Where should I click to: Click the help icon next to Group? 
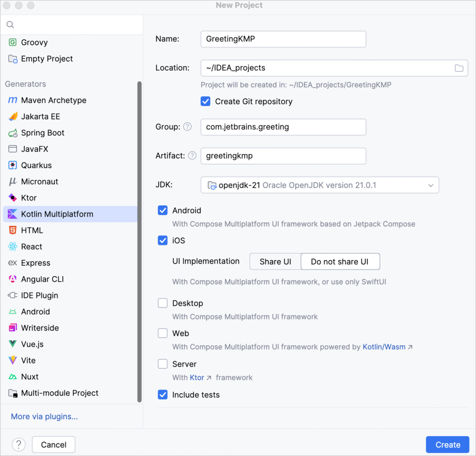[187, 127]
